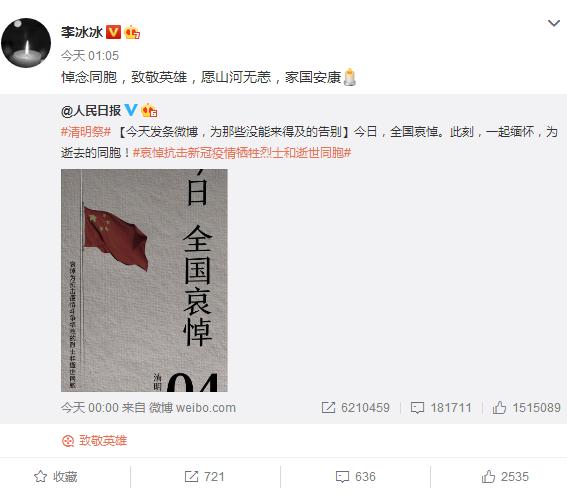Enlarge the 全国哀悼 flag image
This screenshot has height=493, width=567.
[144, 280]
